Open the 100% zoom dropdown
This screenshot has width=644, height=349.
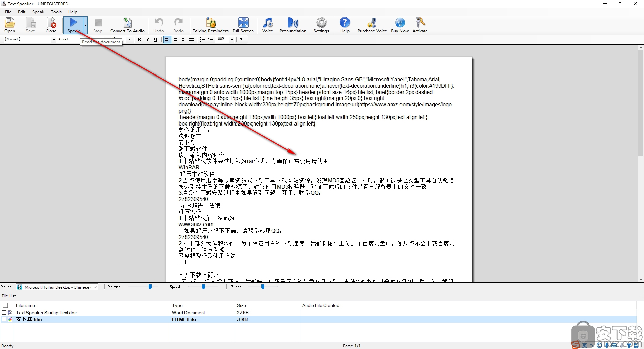pos(232,40)
